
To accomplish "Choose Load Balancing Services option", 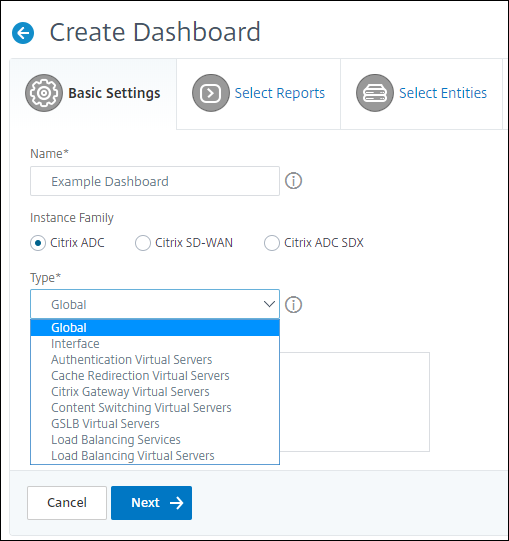I will pyautogui.click(x=155, y=440).
